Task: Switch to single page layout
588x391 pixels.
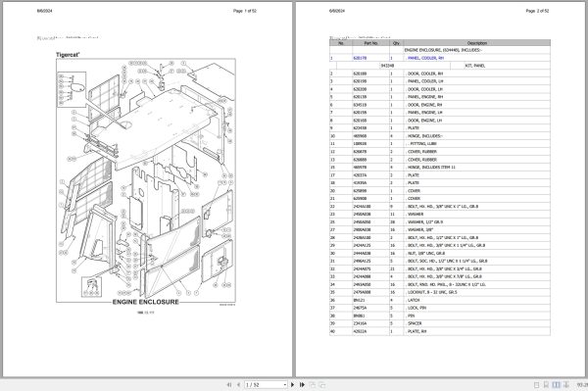Action: pos(536,384)
